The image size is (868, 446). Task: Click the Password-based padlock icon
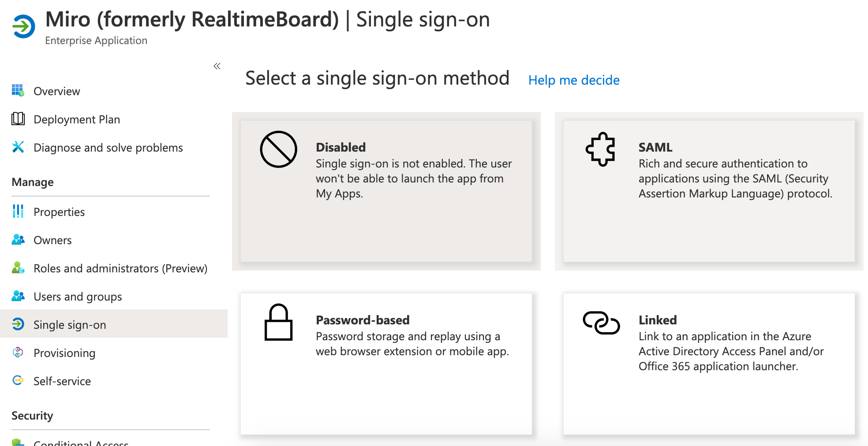(x=278, y=322)
